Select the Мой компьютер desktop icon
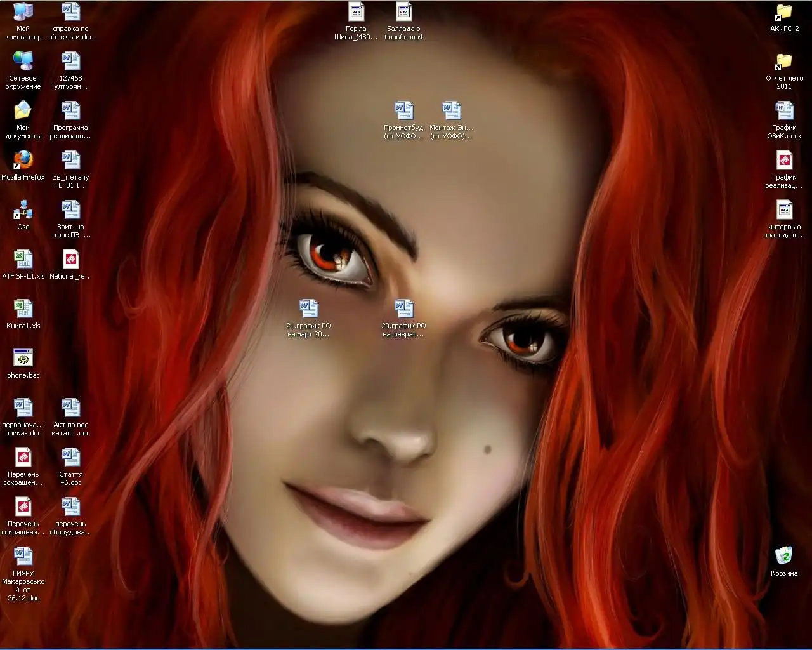The image size is (812, 650). tap(23, 21)
